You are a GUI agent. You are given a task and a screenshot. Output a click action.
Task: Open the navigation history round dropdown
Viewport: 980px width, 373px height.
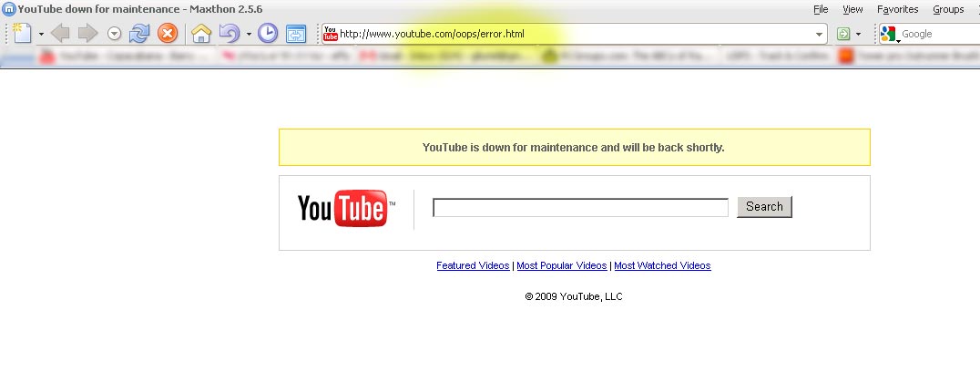tap(114, 34)
